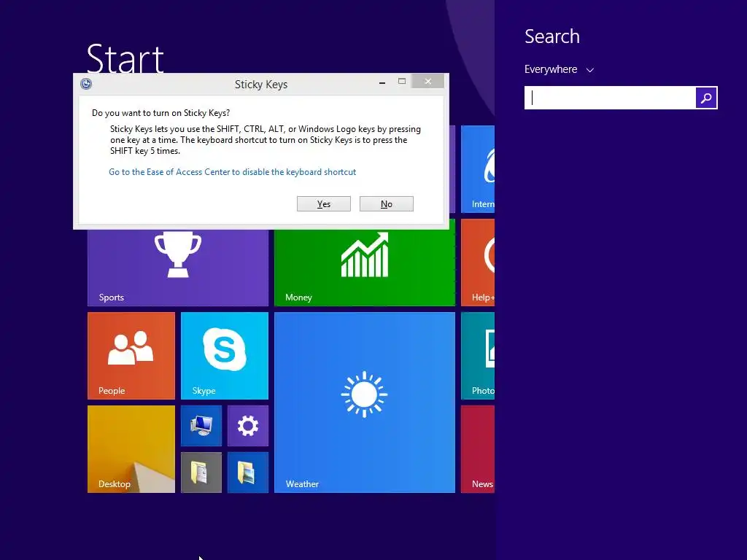Viewport: 747px width, 560px height.
Task: Open the This PC computer tile
Action: click(x=201, y=426)
